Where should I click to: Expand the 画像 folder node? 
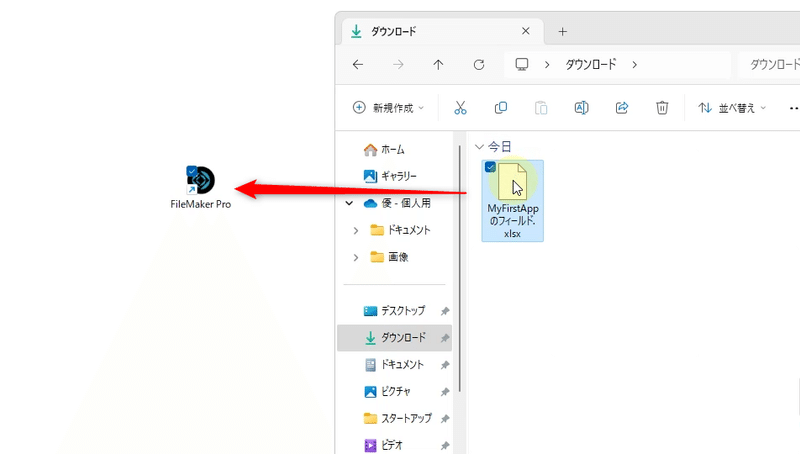click(x=356, y=258)
